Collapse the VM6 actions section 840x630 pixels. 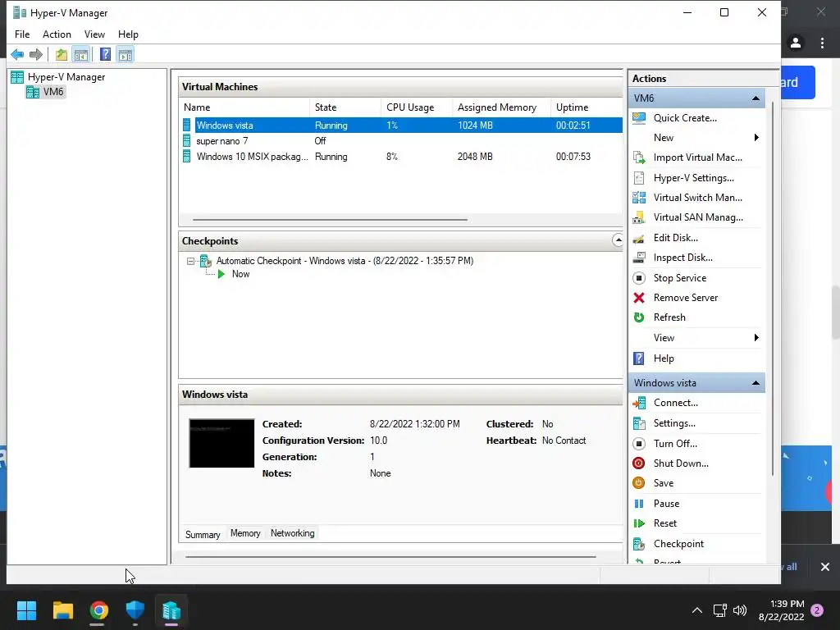(x=756, y=98)
